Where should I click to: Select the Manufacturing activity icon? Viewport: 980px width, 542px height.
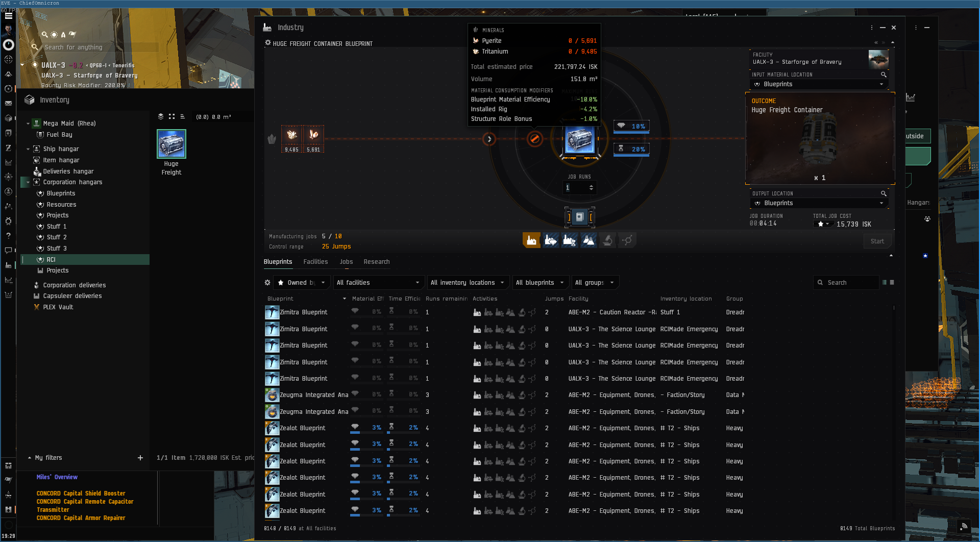[x=531, y=240]
